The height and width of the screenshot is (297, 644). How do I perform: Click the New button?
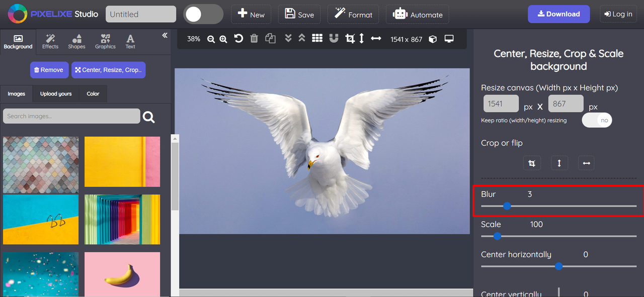pos(251,14)
